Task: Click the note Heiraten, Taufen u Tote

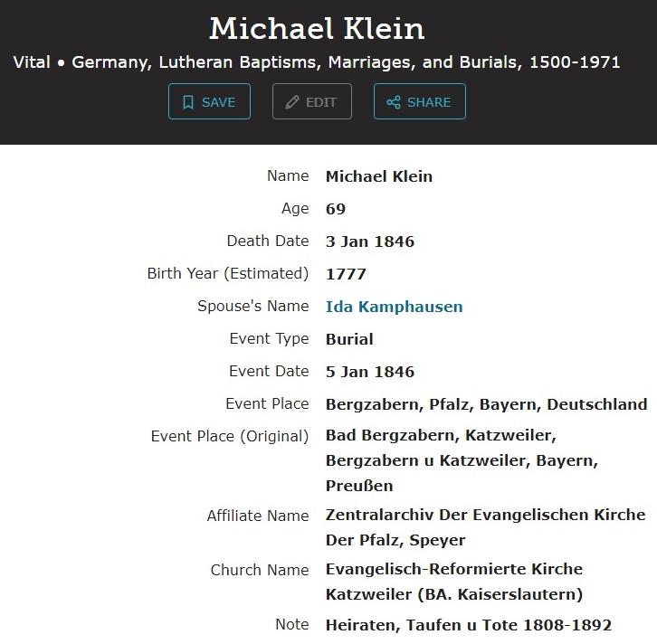Action: click(x=469, y=625)
